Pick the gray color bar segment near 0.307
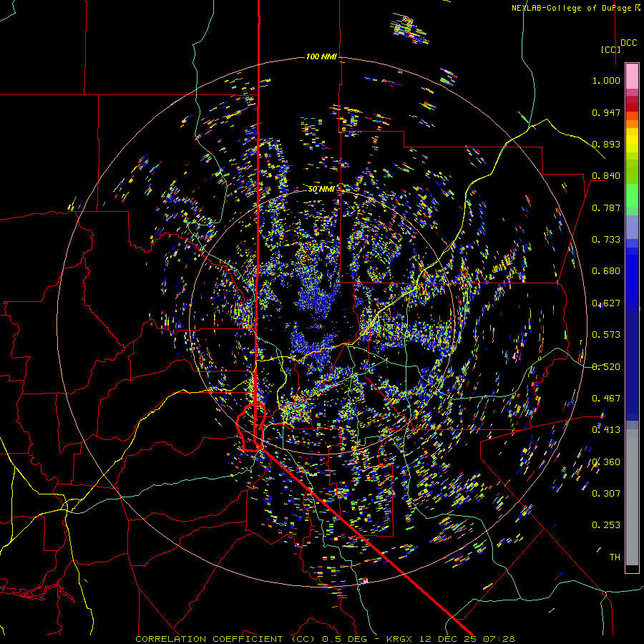This screenshot has height=644, width=644. (632, 497)
